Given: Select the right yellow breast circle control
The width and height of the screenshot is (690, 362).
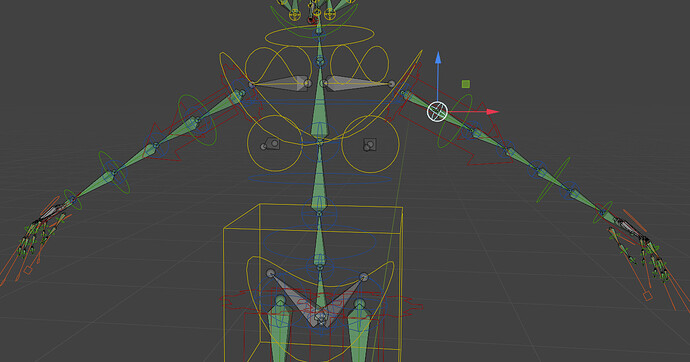Looking at the screenshot, I should [370, 144].
